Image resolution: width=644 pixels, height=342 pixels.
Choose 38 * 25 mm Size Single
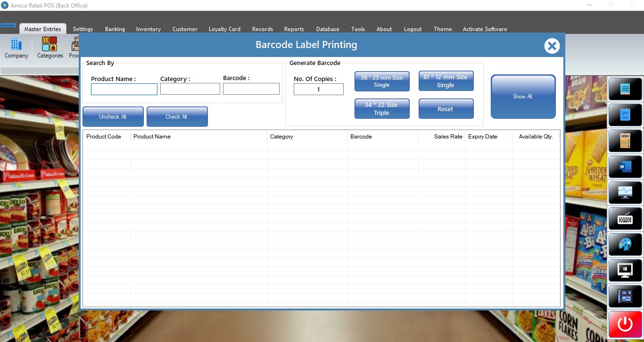[x=382, y=81]
